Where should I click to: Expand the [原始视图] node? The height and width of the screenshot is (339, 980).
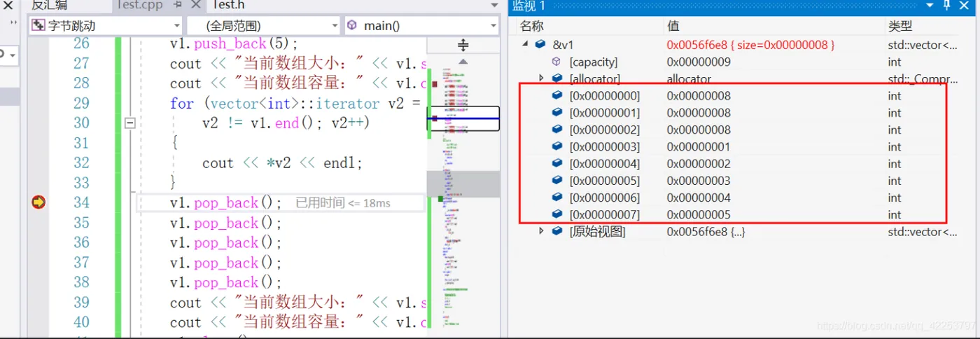click(541, 231)
